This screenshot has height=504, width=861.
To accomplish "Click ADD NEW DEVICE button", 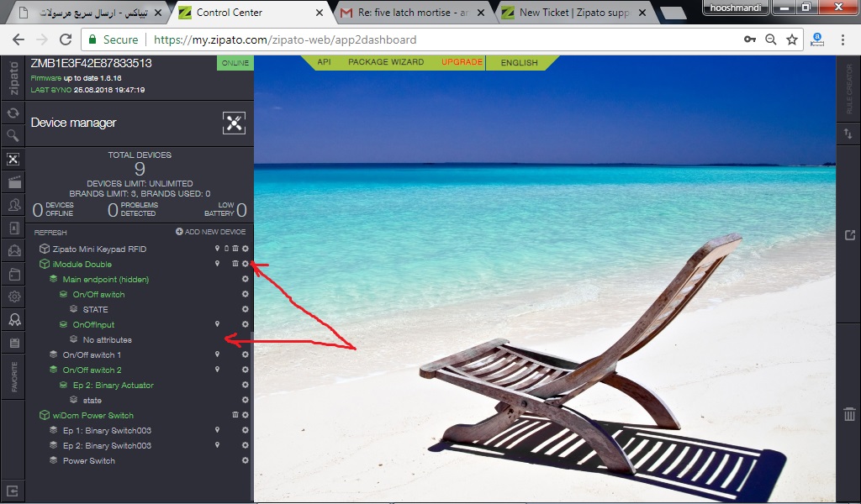I will [x=210, y=232].
